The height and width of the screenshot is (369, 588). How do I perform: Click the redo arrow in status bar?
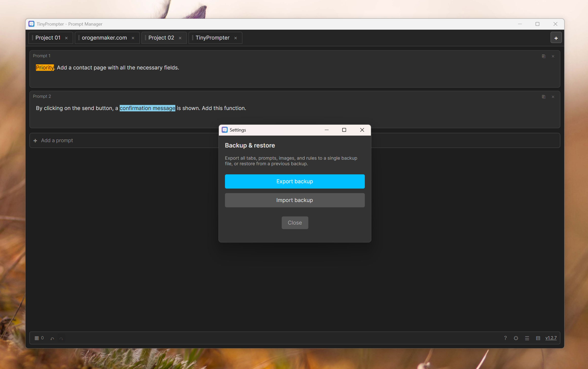61,338
